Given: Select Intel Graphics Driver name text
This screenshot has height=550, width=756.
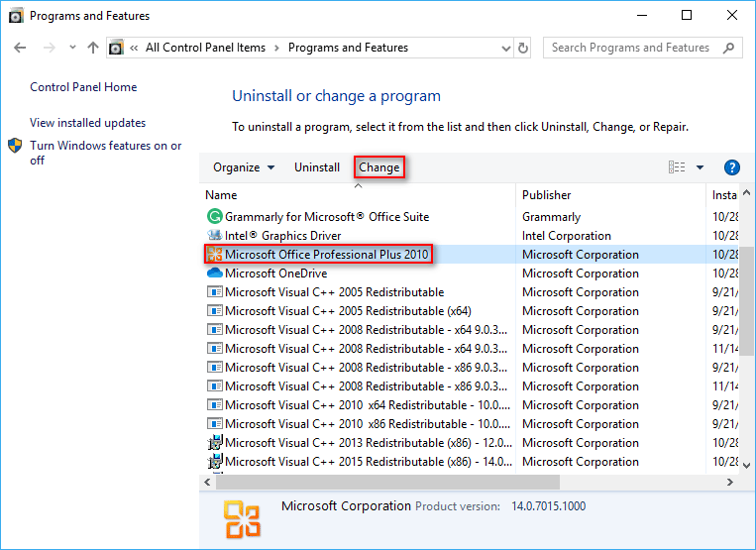Looking at the screenshot, I should tap(283, 236).
